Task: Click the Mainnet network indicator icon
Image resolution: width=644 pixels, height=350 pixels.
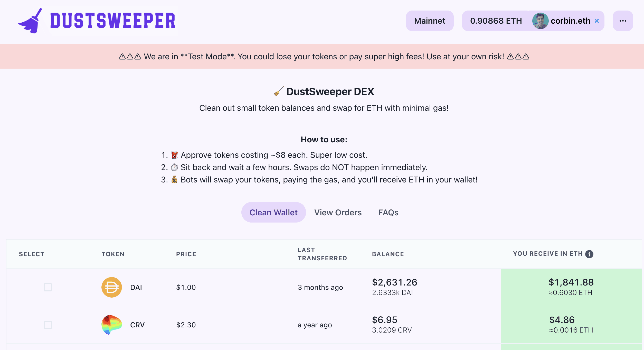Action: (x=430, y=20)
